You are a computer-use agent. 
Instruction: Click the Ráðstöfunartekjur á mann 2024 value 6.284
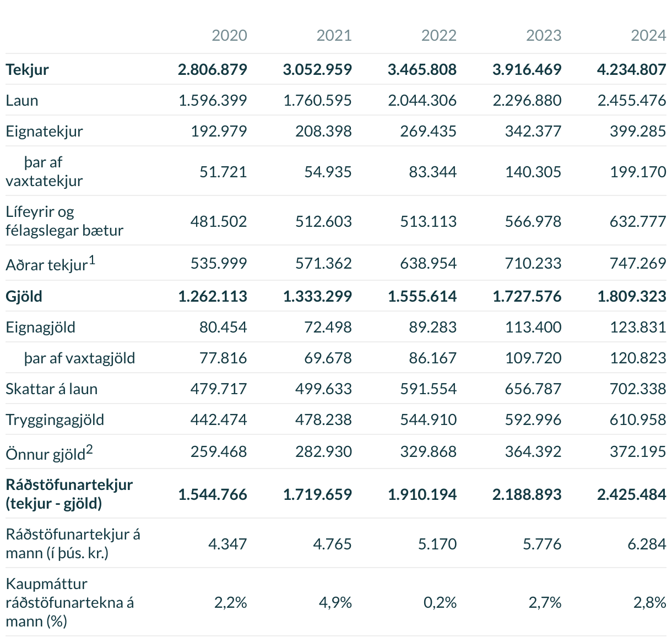647,544
